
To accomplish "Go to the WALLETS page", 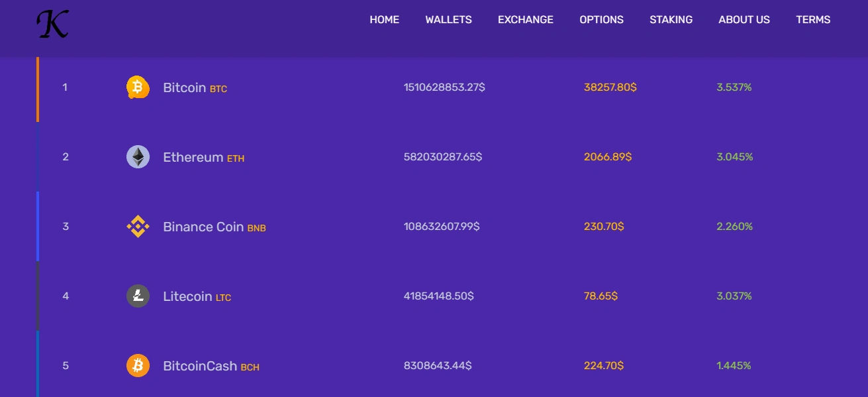I will pyautogui.click(x=448, y=20).
